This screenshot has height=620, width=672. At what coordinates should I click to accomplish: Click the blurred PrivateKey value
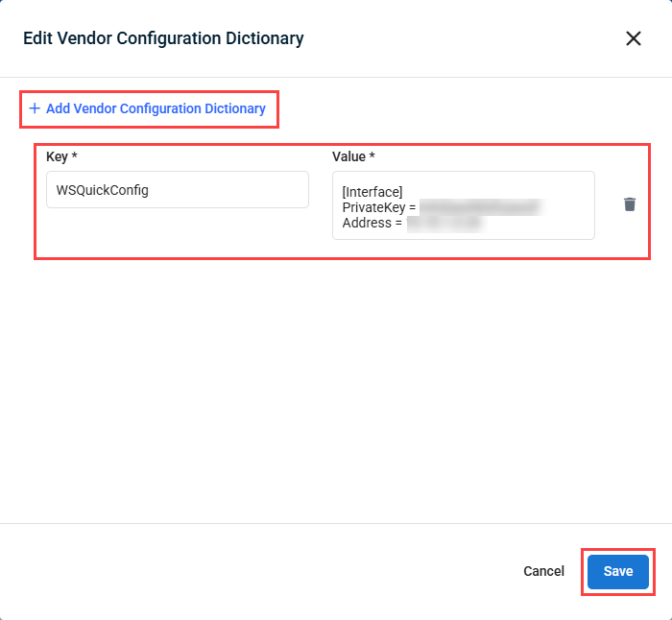click(482, 207)
